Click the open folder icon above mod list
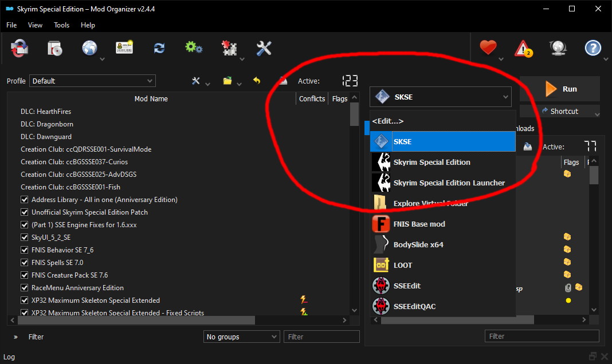Image resolution: width=612 pixels, height=364 pixels. (x=227, y=81)
